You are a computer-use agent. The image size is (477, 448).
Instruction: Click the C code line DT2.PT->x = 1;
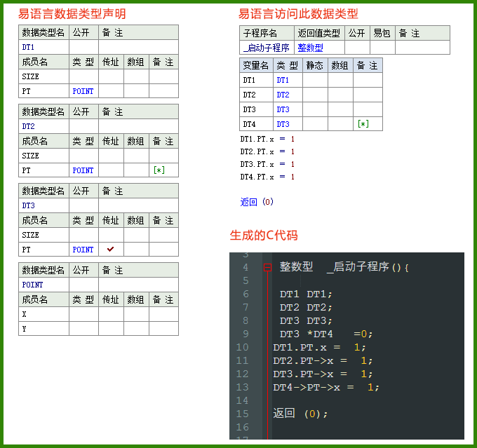click(x=323, y=360)
